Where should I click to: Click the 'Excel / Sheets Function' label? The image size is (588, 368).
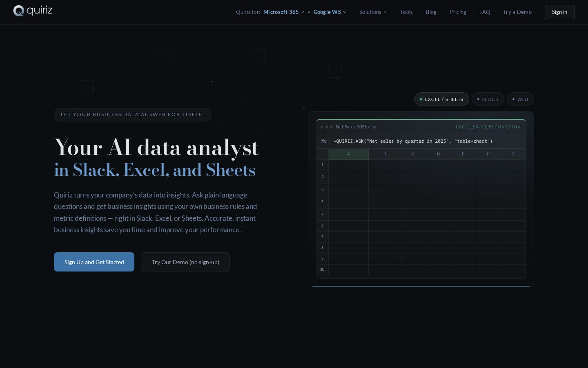click(488, 127)
